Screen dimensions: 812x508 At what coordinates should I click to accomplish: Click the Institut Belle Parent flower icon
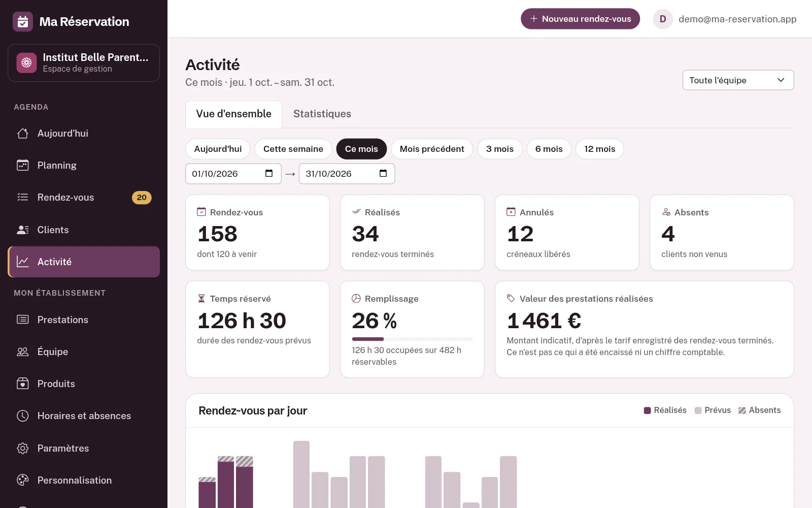point(26,62)
